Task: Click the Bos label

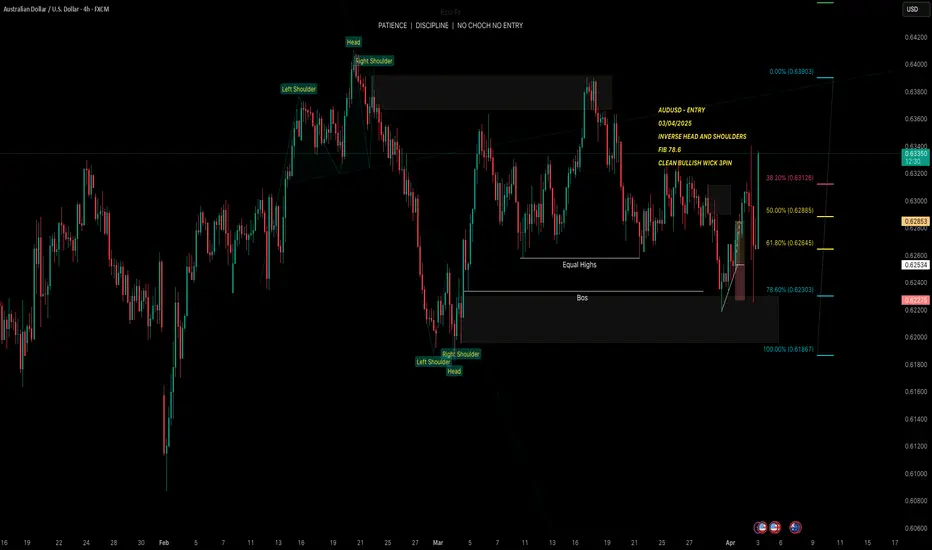Action: [582, 298]
